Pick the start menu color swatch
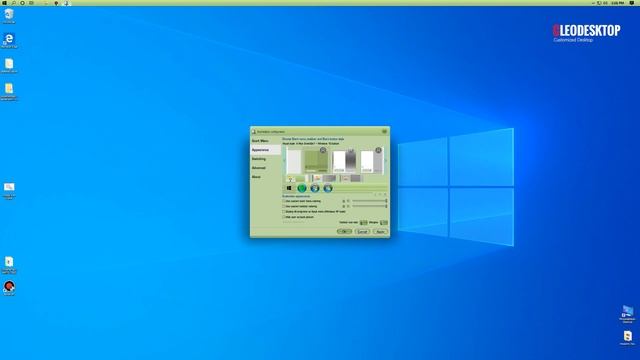Image resolution: width=640 pixels, height=360 pixels. [x=344, y=201]
